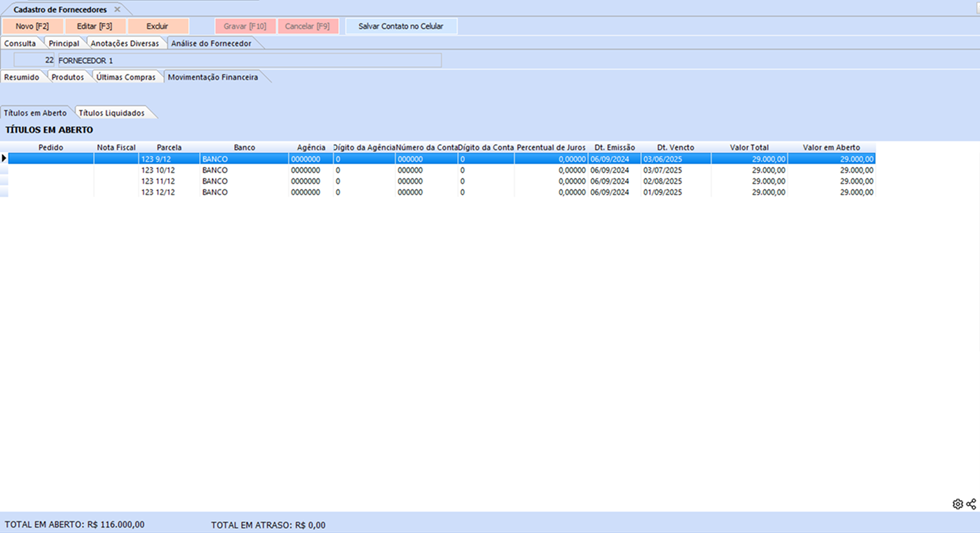Click the Dígito da Agência column header
The image size is (980, 533).
[x=364, y=147]
